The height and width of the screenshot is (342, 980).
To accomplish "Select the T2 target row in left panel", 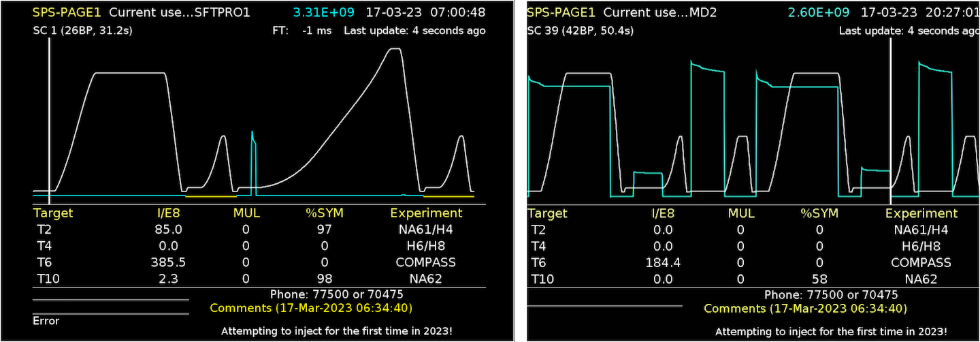I will pos(259,230).
